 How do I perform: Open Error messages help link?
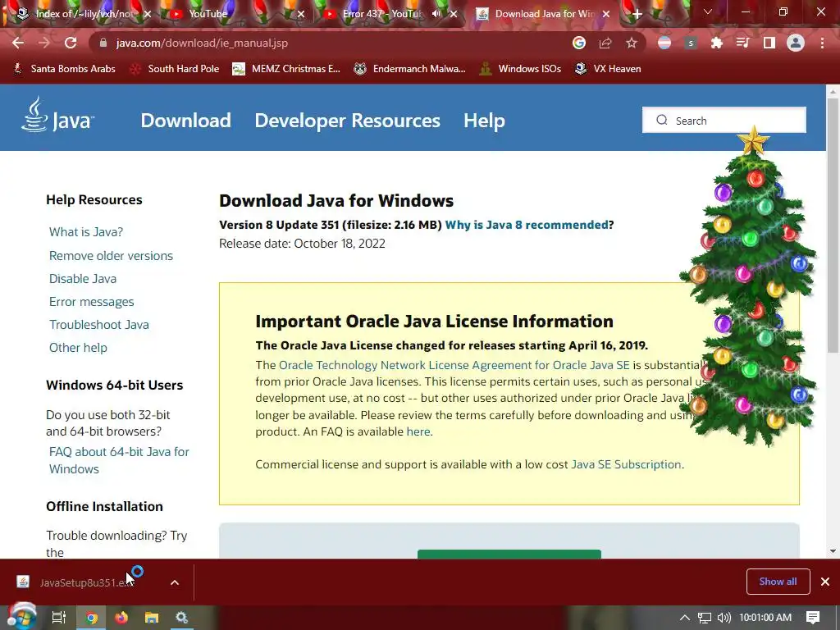coord(92,302)
